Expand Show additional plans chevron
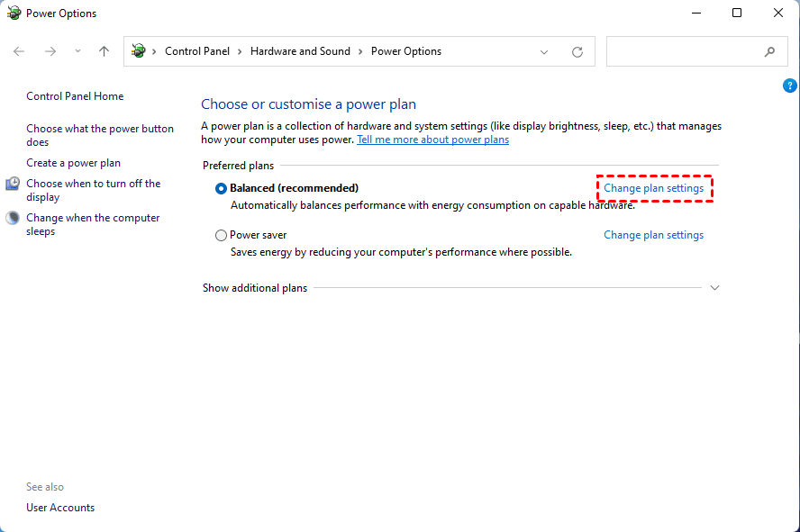Image resolution: width=800 pixels, height=532 pixels. [x=715, y=288]
